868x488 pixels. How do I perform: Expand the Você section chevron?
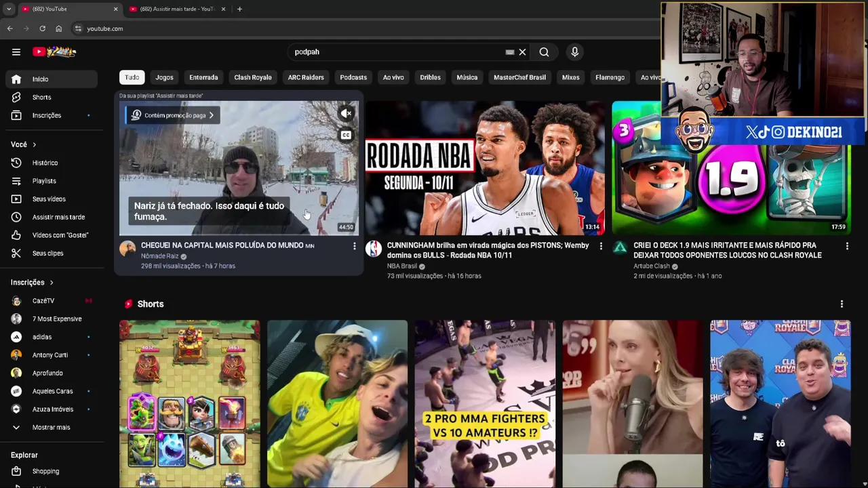pyautogui.click(x=34, y=144)
